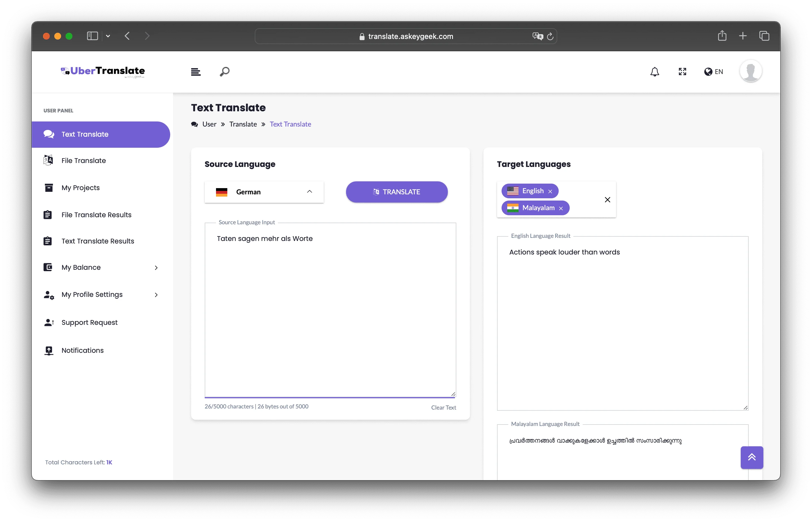Remove Malayalam target language tag
812x522 pixels.
561,208
